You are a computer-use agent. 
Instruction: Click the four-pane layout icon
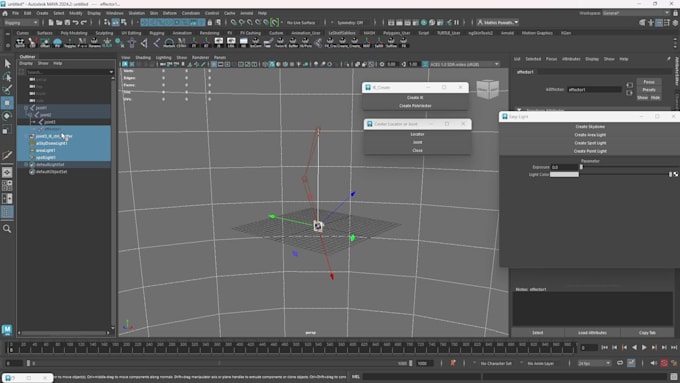pos(7,186)
